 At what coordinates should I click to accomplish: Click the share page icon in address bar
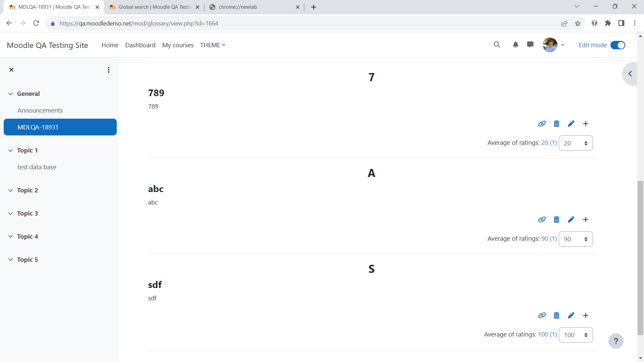click(x=564, y=23)
